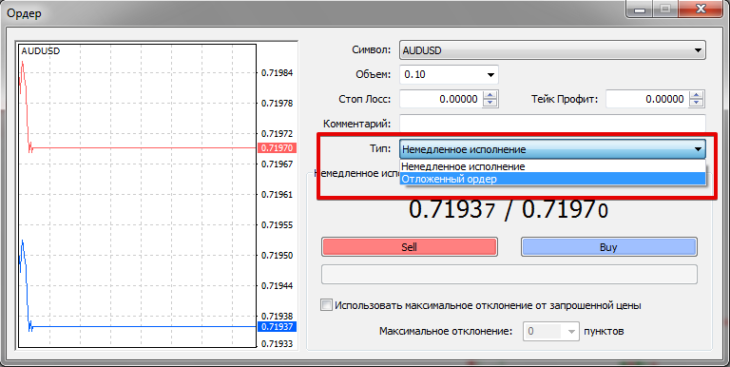Image resolution: width=730 pixels, height=367 pixels.
Task: Click the blue Buy button
Action: (x=609, y=247)
